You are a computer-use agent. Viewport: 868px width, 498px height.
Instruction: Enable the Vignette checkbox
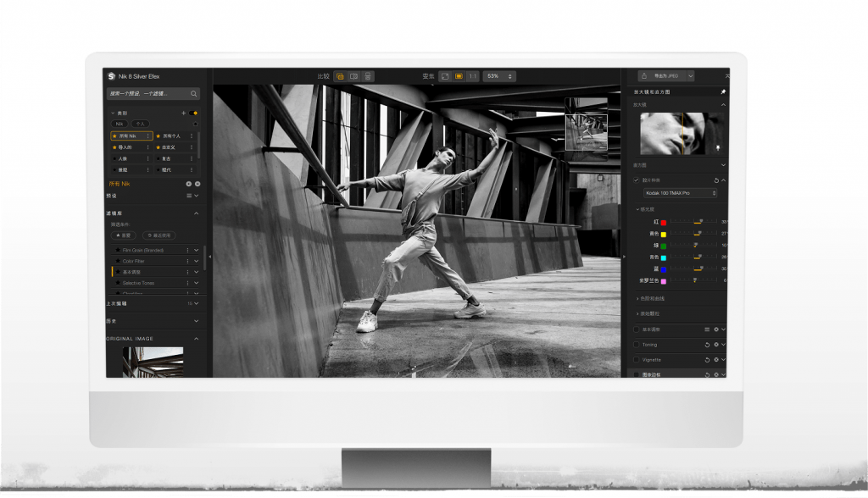636,360
